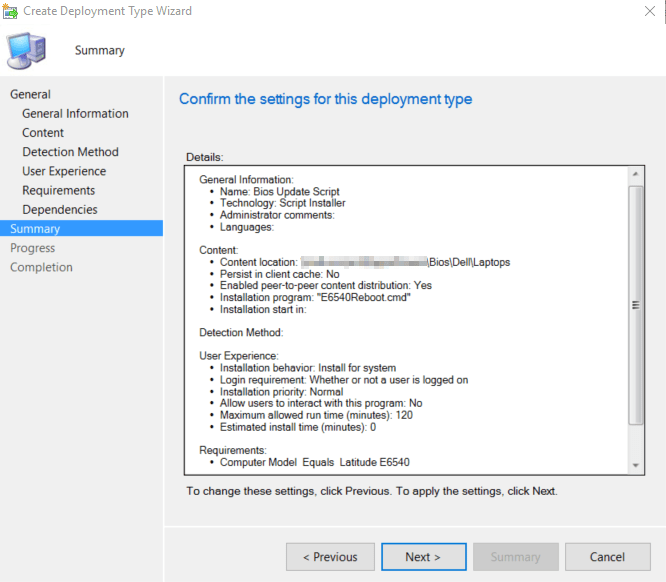666x582 pixels.
Task: Select the Progress step in sidebar
Action: [33, 248]
